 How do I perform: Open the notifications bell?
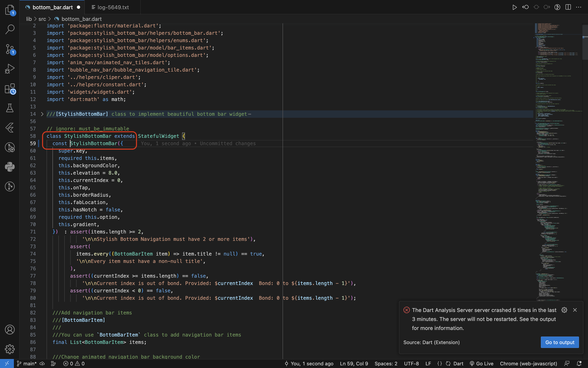point(579,364)
